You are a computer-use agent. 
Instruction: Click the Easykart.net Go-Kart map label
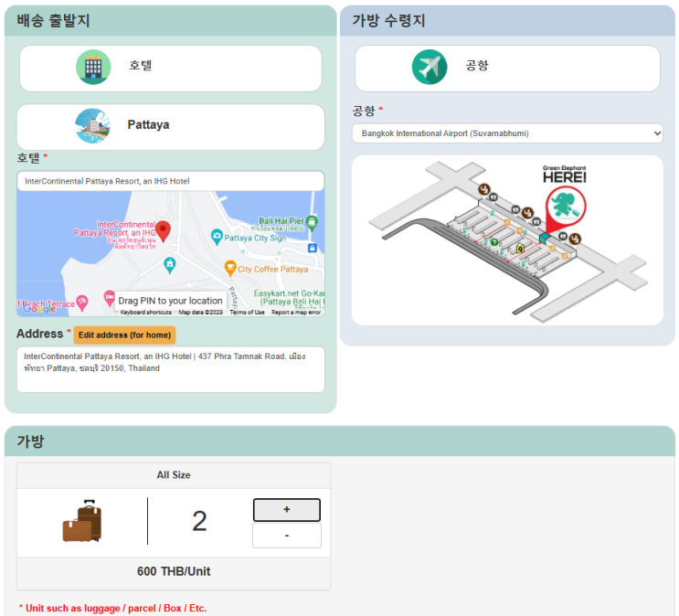click(x=289, y=298)
